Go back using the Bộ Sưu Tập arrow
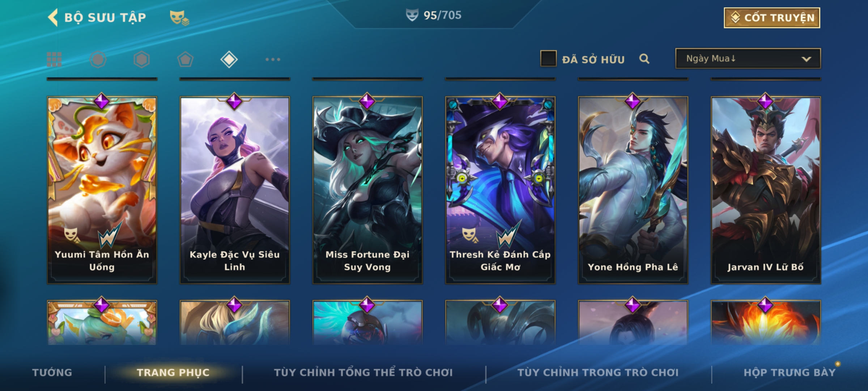 (53, 17)
